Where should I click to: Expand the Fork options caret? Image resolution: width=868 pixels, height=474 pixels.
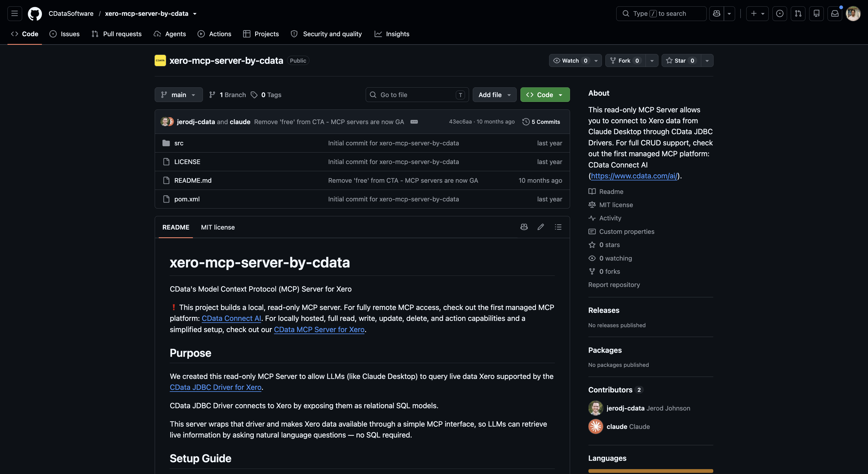652,60
